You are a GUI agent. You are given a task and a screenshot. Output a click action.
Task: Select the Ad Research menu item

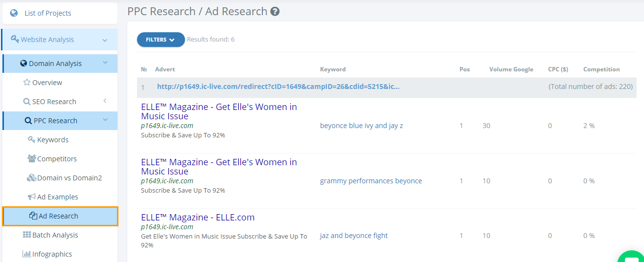point(60,216)
